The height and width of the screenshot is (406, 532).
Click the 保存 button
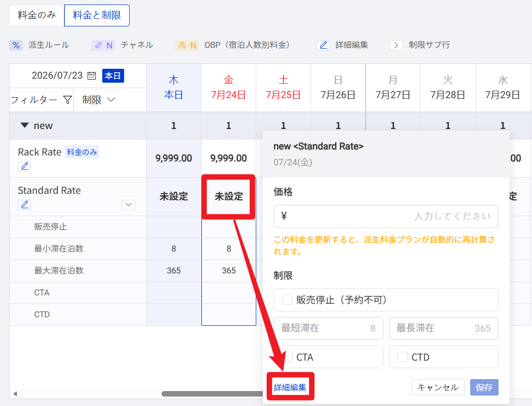click(484, 387)
